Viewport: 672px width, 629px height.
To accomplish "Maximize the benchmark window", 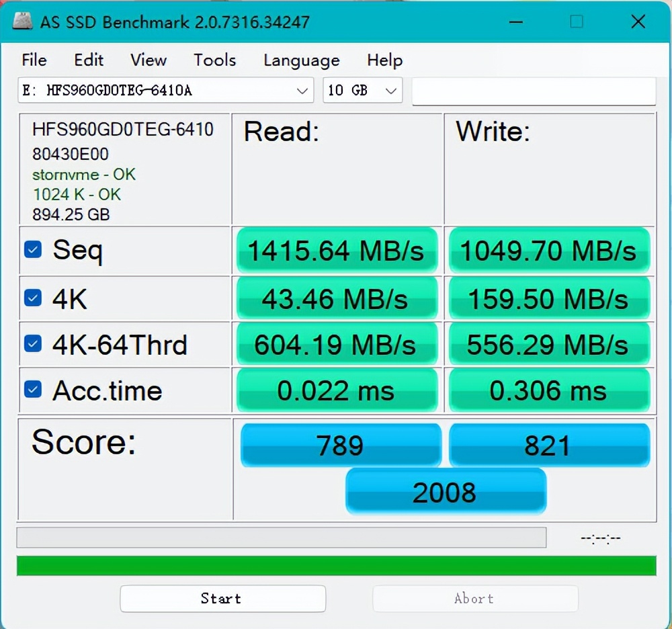I will pyautogui.click(x=576, y=22).
